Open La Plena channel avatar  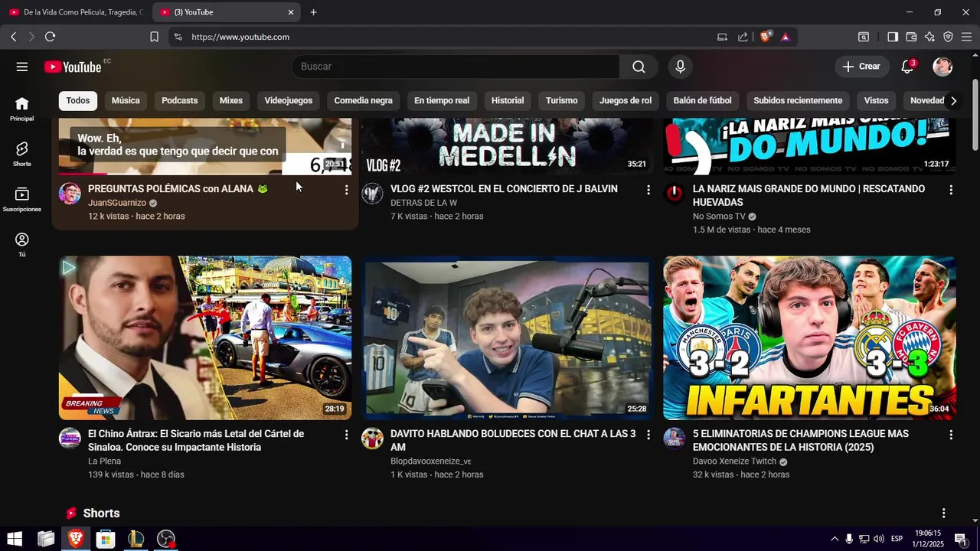(70, 439)
